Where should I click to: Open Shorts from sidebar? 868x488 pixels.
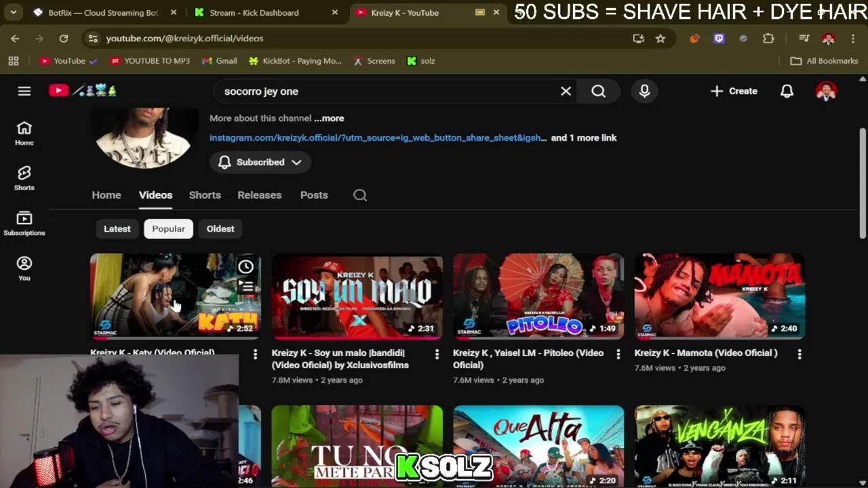coord(24,178)
